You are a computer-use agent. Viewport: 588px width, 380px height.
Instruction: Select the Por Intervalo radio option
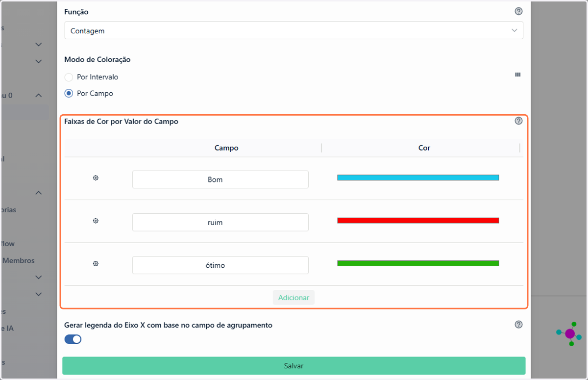(69, 77)
